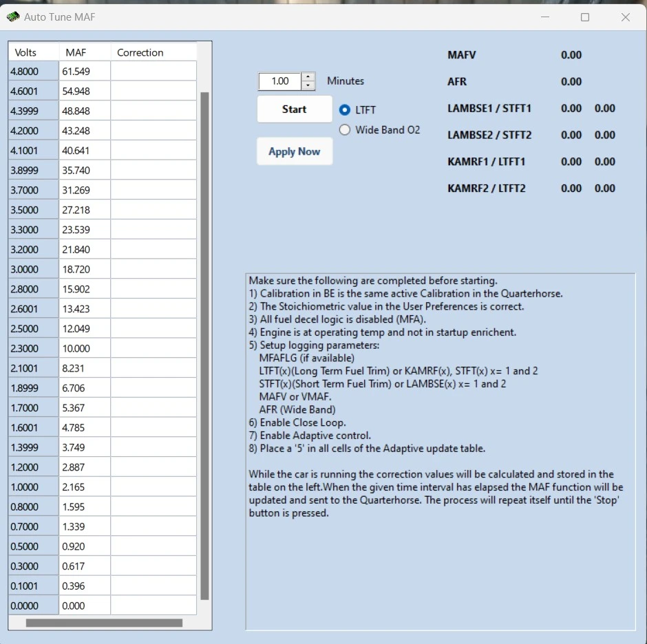Maximize the Auto Tune MAF window
The width and height of the screenshot is (647, 644).
pos(584,17)
